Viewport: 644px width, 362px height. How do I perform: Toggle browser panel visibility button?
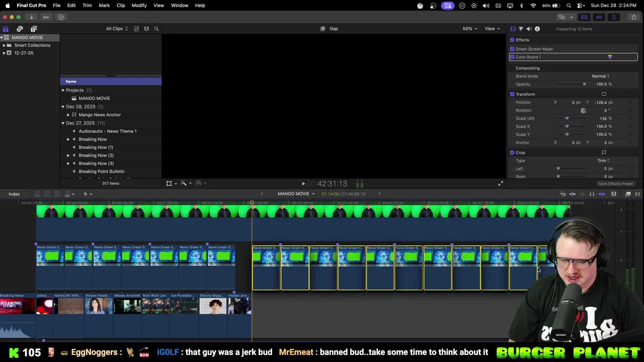point(584,17)
